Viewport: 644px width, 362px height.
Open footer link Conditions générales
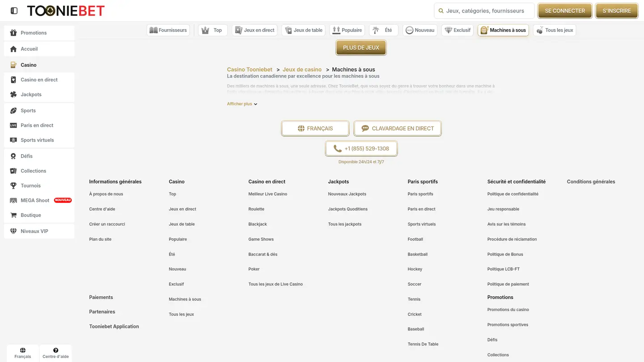coord(591,181)
